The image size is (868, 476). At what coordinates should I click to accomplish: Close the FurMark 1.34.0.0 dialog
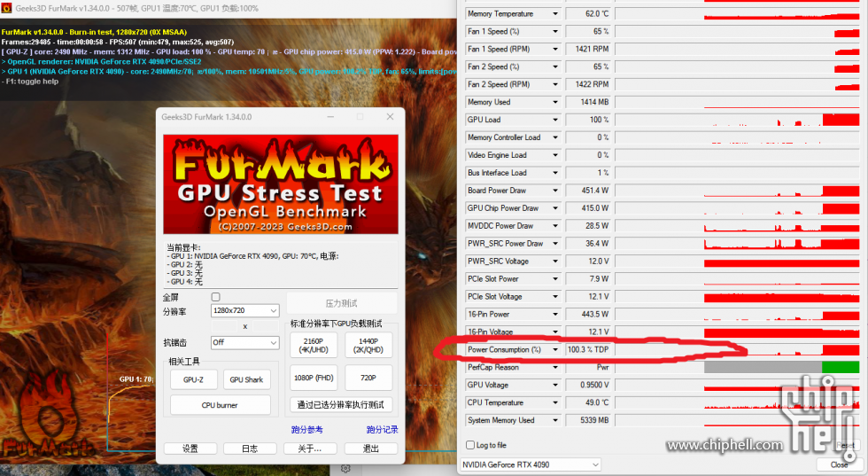point(391,117)
